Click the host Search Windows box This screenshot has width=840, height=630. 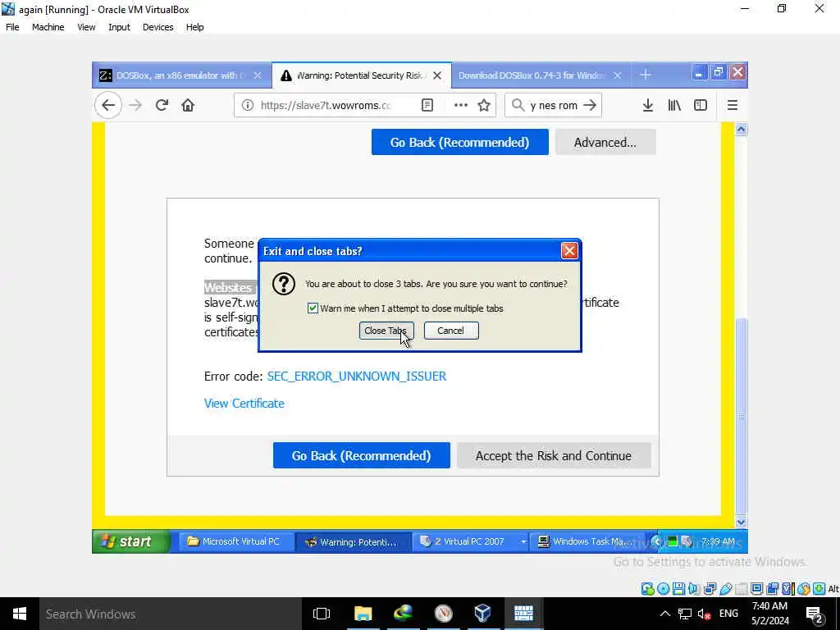(171, 614)
